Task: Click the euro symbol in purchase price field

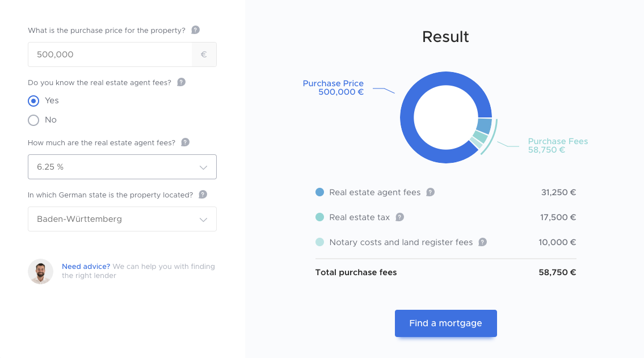Action: click(x=204, y=54)
